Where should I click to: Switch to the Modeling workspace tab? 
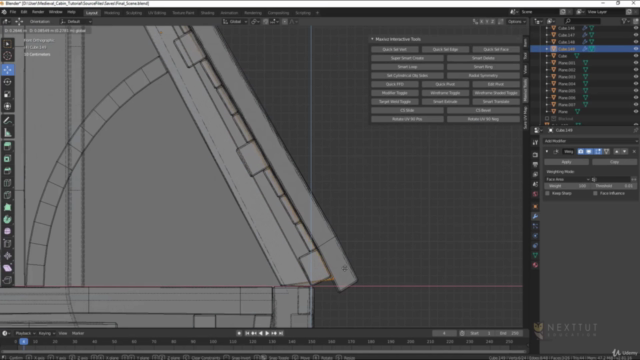(112, 13)
